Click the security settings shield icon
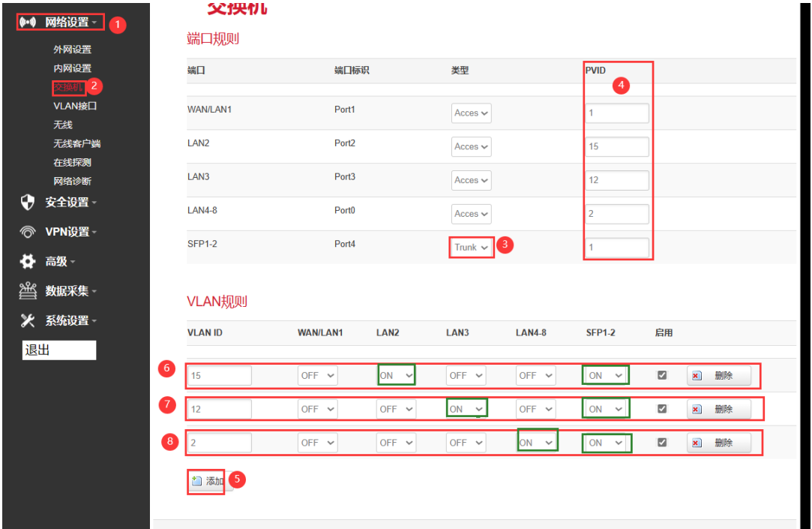The image size is (812, 529). tap(28, 202)
